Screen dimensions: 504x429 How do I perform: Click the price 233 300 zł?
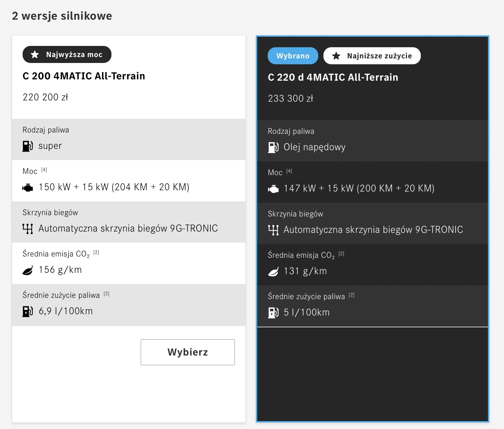click(x=290, y=99)
